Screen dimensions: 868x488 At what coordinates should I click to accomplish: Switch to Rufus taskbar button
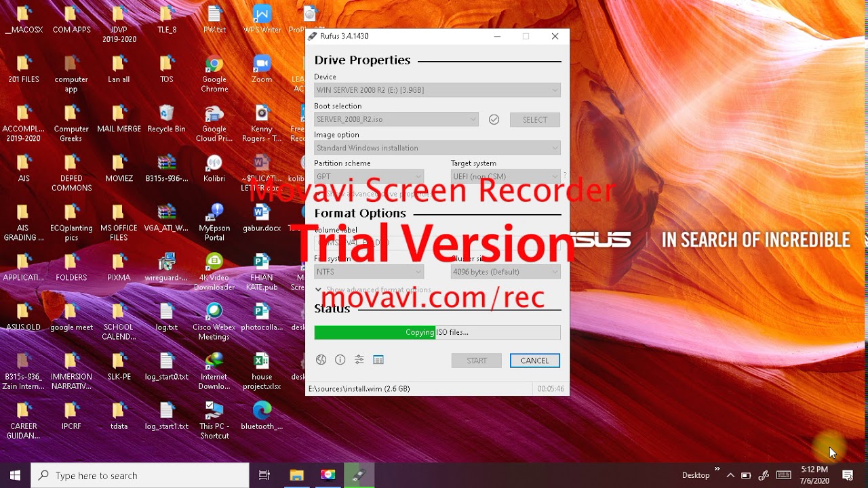coord(359,475)
